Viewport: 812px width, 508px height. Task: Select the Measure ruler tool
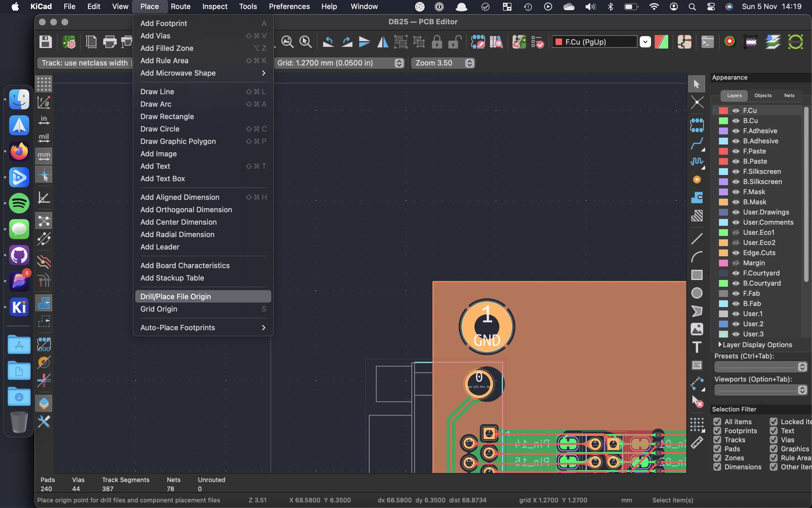[697, 443]
